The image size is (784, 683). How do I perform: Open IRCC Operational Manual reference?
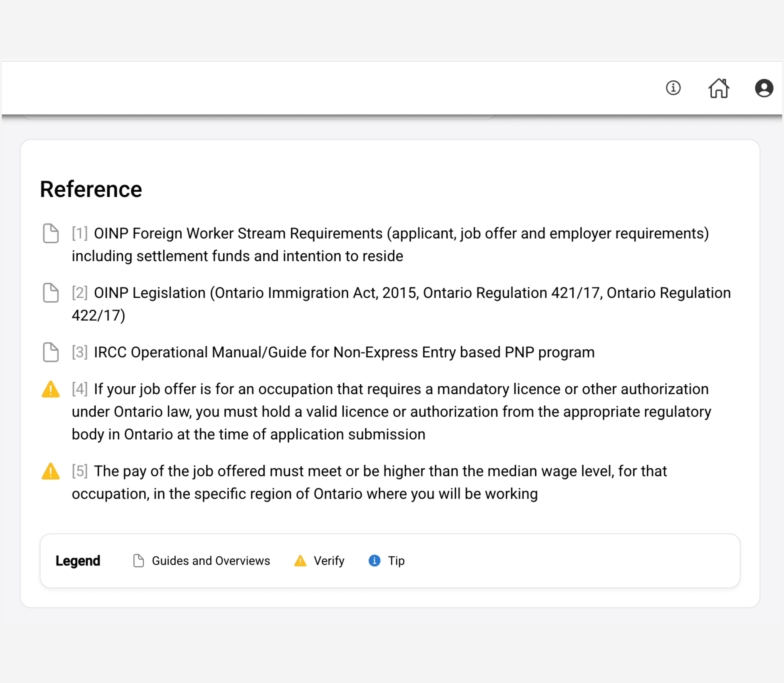[x=344, y=353]
